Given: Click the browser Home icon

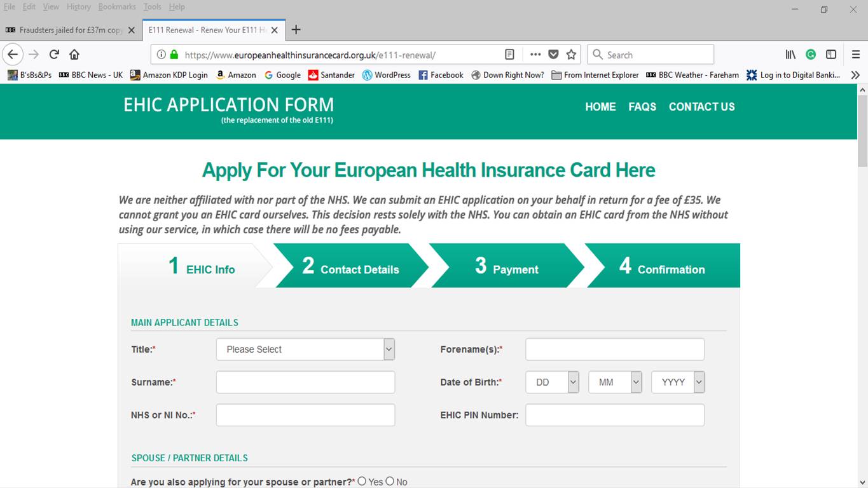Looking at the screenshot, I should click(x=74, y=55).
